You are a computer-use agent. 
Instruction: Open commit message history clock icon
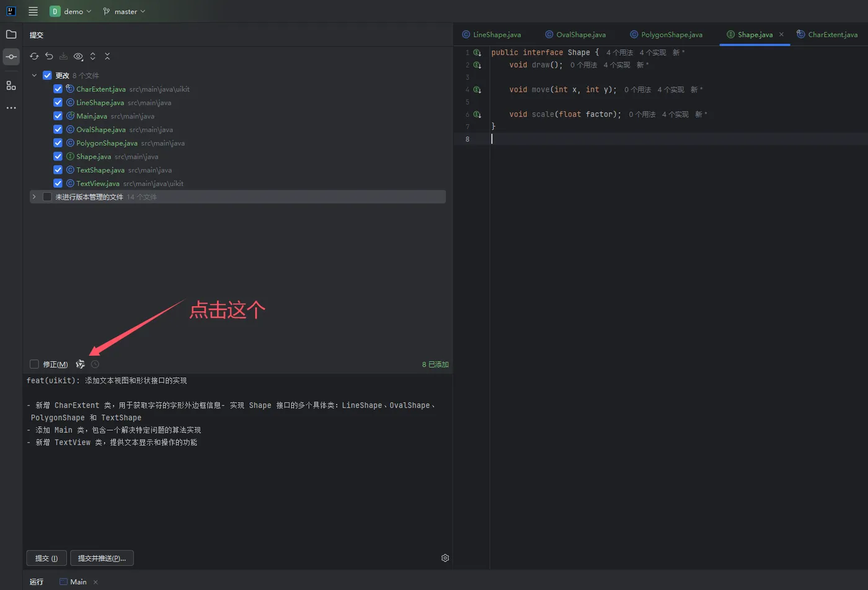95,364
